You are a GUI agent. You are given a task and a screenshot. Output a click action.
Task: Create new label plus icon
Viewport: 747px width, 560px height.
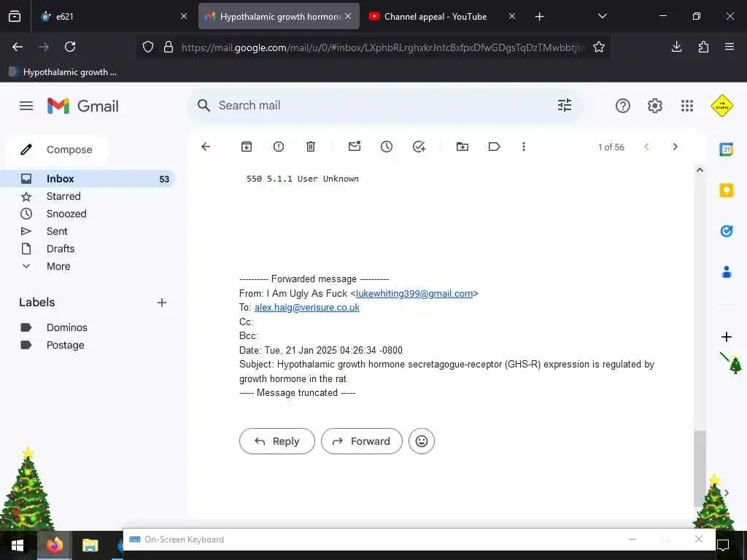pos(162,303)
